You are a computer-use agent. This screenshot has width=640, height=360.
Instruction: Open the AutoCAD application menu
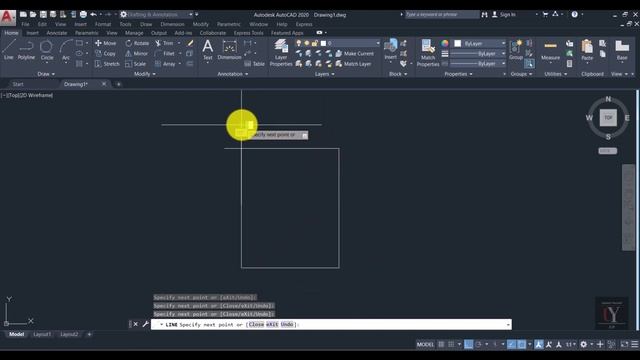click(7, 17)
